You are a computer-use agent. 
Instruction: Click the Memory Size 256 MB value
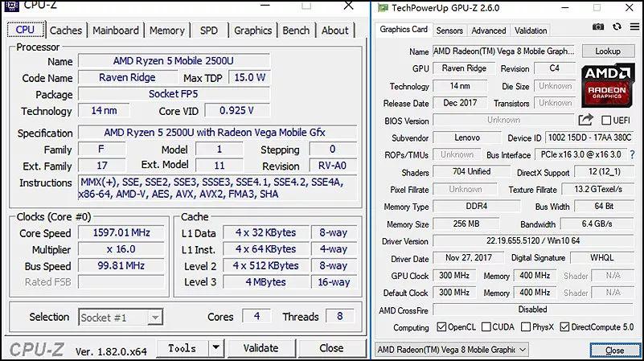466,224
